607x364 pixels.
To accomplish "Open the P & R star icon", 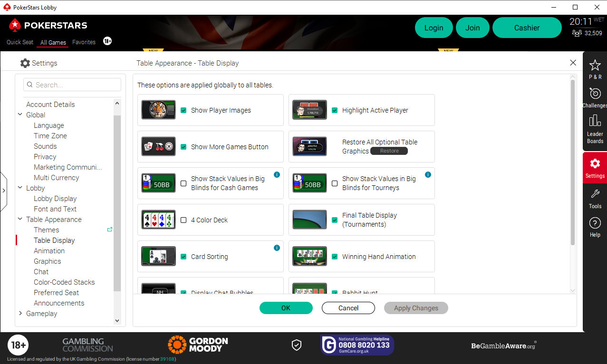I will 595,65.
